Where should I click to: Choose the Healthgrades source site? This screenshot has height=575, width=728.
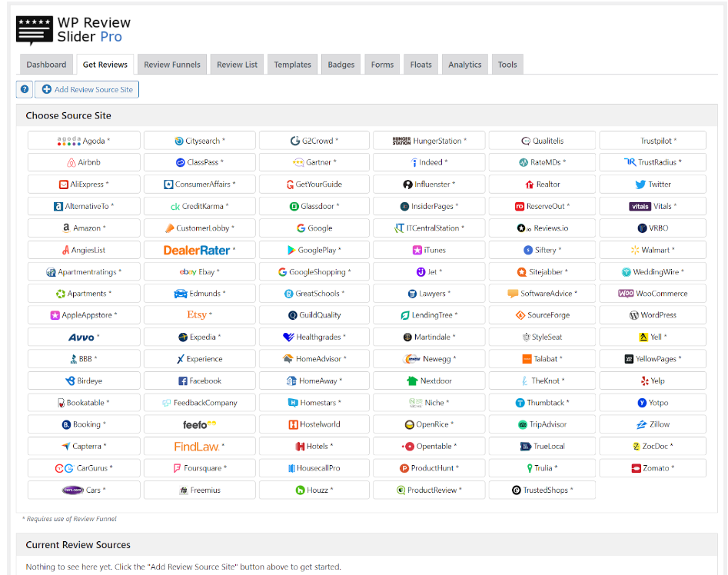click(x=314, y=337)
